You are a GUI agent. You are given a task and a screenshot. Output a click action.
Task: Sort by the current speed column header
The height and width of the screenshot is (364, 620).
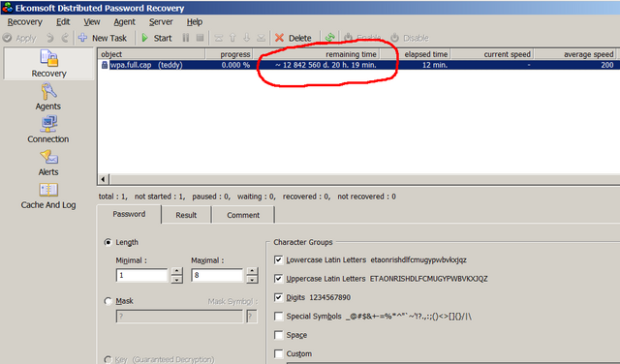pyautogui.click(x=492, y=54)
